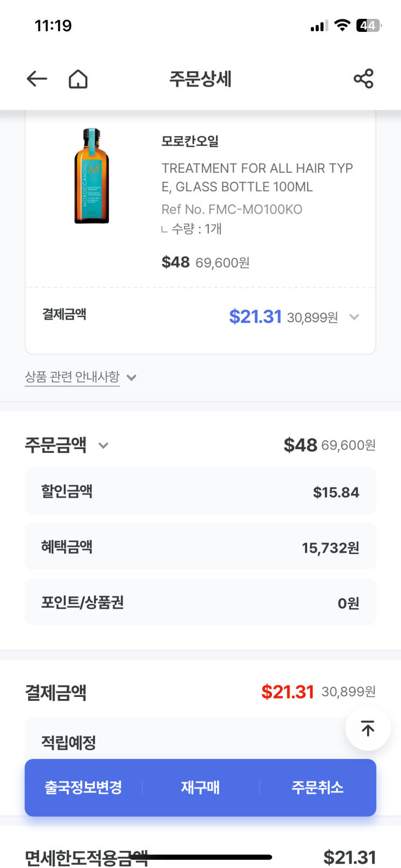Image resolution: width=401 pixels, height=868 pixels.
Task: Tap the 출국정보변경 button
Action: pos(83,787)
